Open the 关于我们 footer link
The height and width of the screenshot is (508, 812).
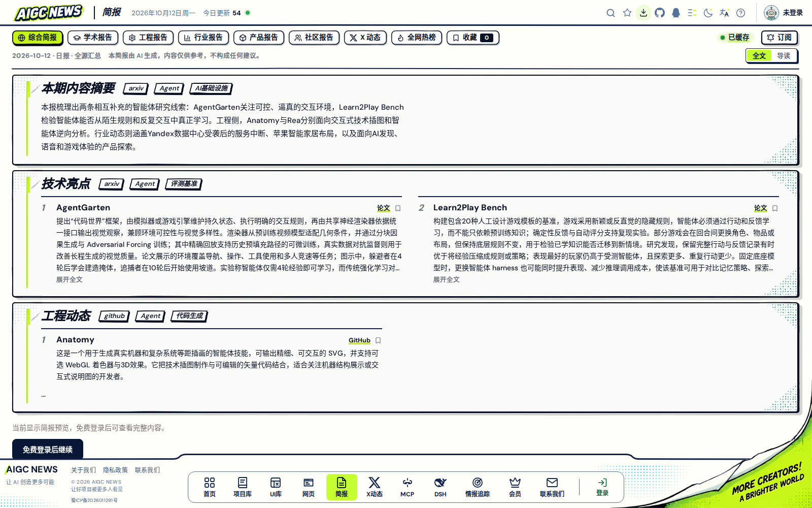point(83,470)
